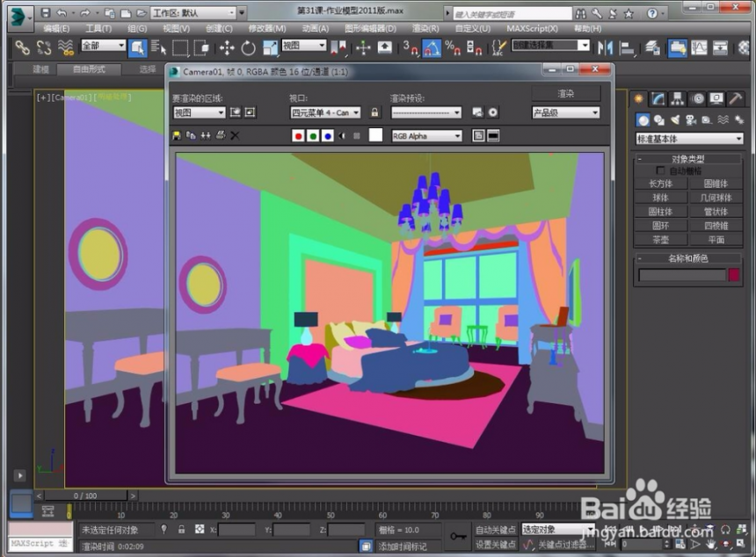Click the Redo arrow icon

[x=85, y=13]
